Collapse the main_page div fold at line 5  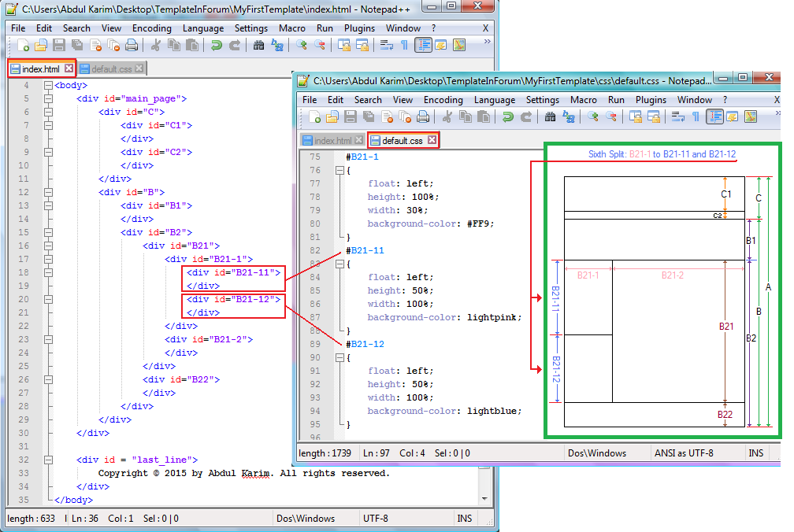tap(48, 98)
